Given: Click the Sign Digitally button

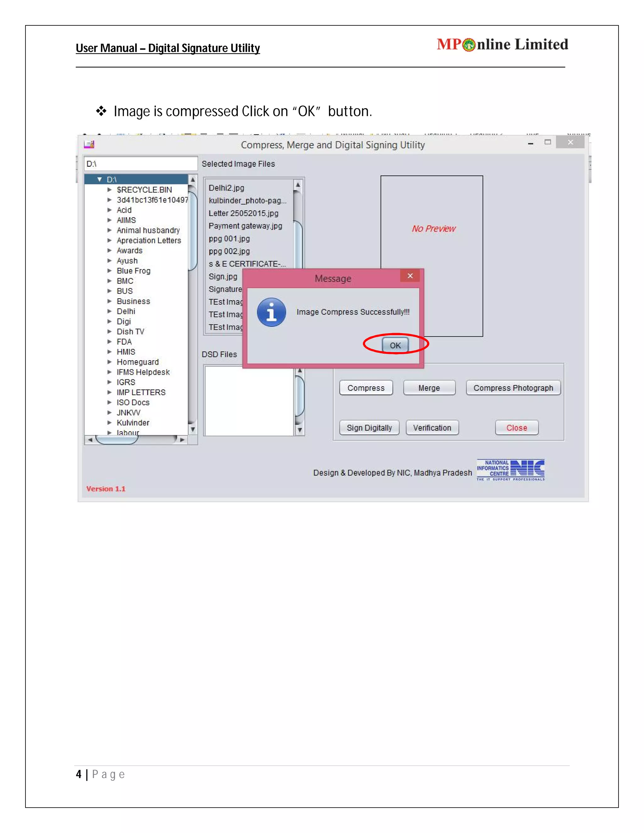Looking at the screenshot, I should (x=369, y=428).
